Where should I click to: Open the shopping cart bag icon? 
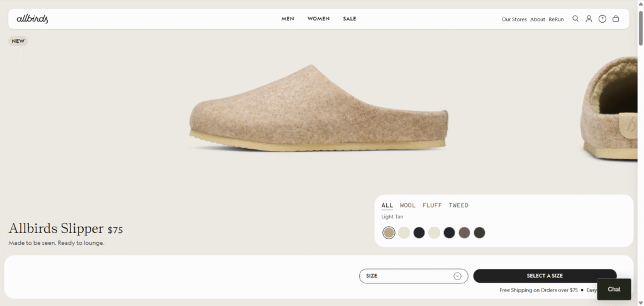pyautogui.click(x=616, y=19)
